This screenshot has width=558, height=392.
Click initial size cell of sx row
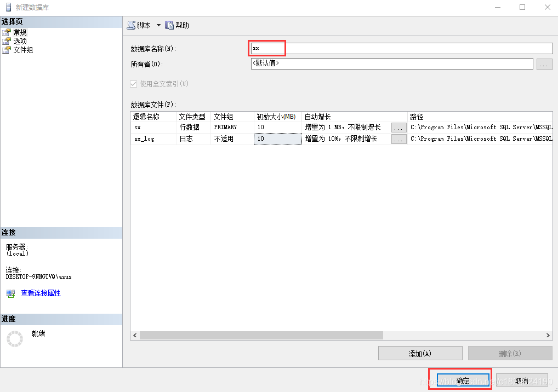(278, 127)
